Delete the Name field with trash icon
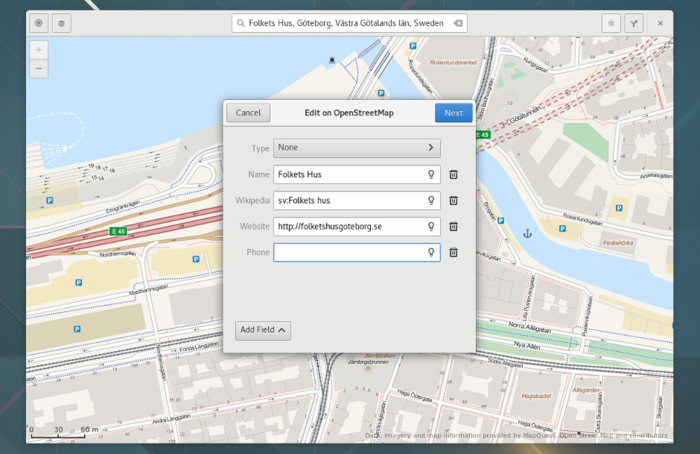This screenshot has width=700, height=454. click(453, 174)
